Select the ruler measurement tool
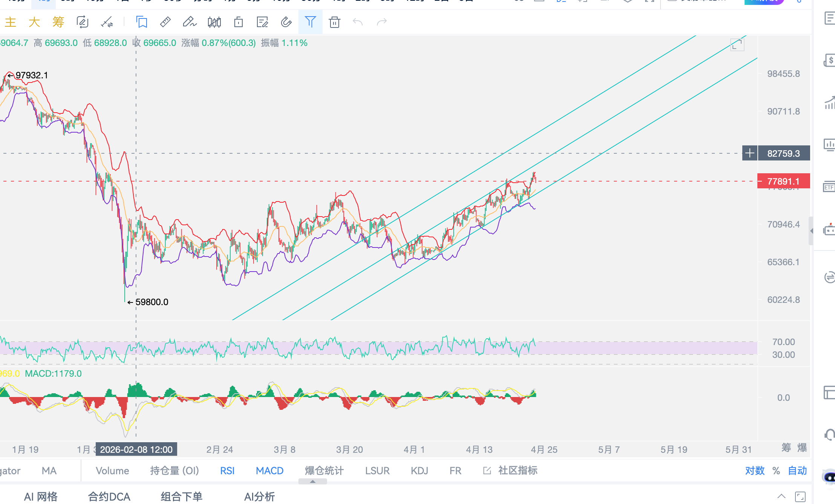The height and width of the screenshot is (504, 835). point(165,22)
